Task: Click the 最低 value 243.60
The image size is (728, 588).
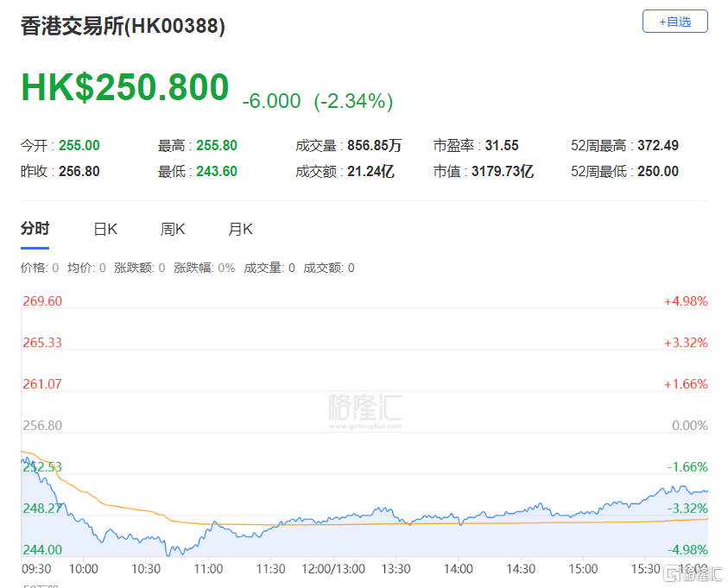Action: click(217, 171)
